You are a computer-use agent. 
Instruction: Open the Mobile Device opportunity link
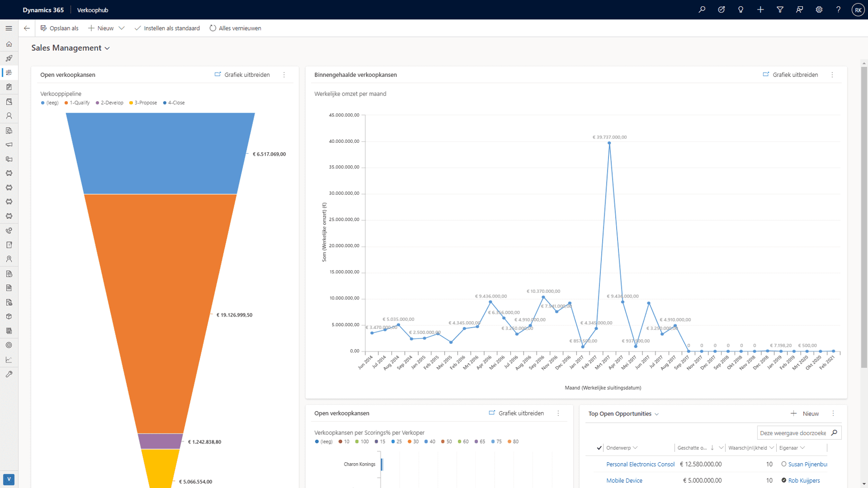coord(624,480)
